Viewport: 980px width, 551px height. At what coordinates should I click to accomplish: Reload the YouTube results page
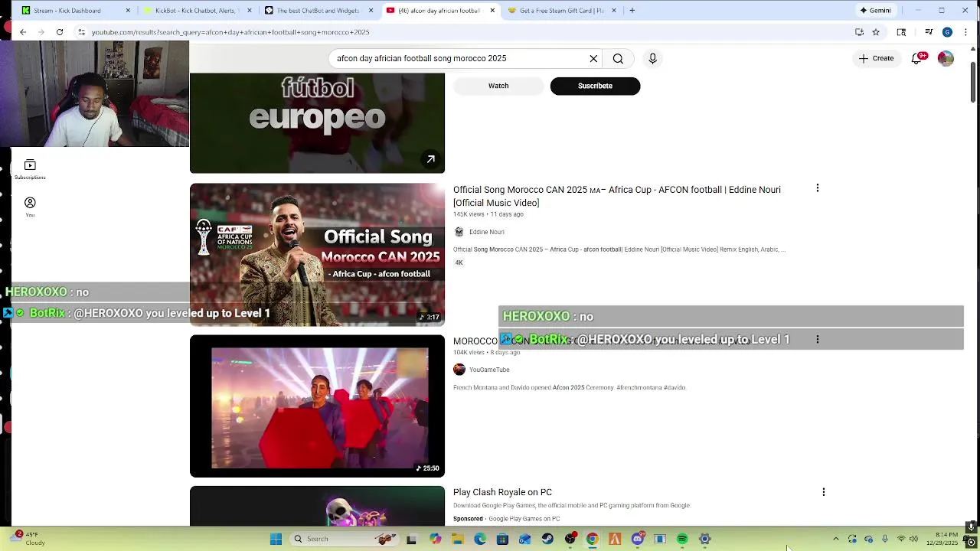(59, 32)
